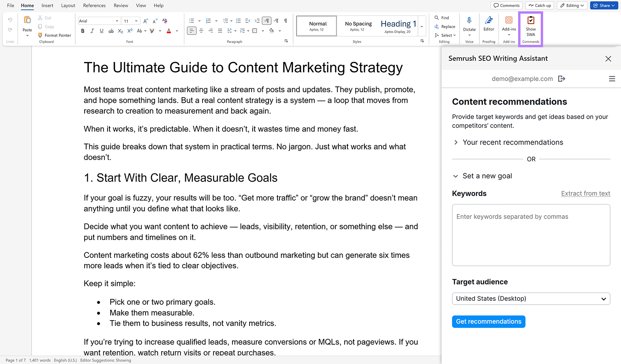Open the References menu

click(x=94, y=5)
